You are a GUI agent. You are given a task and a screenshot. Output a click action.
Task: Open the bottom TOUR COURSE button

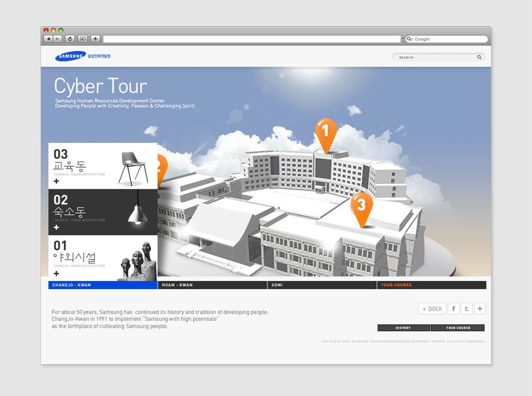tap(457, 328)
